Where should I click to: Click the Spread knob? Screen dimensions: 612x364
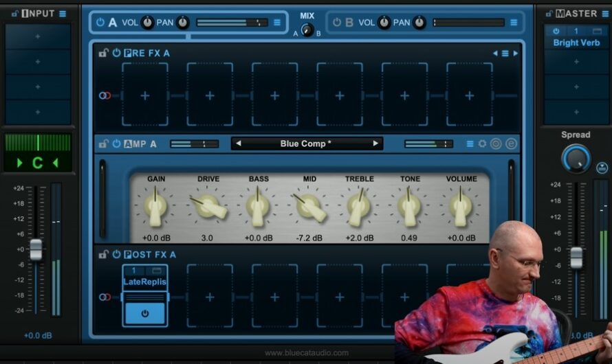pyautogui.click(x=576, y=159)
